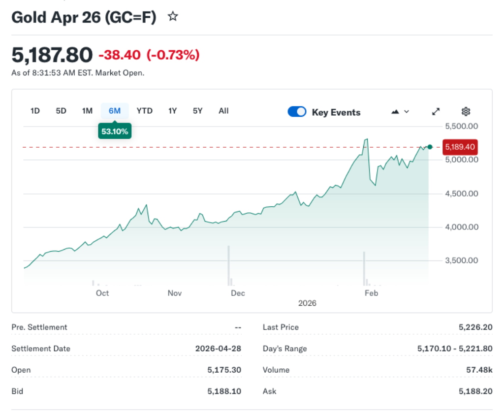Viewport: 504px width, 420px height.
Task: Show the All-time chart range
Action: [x=223, y=111]
